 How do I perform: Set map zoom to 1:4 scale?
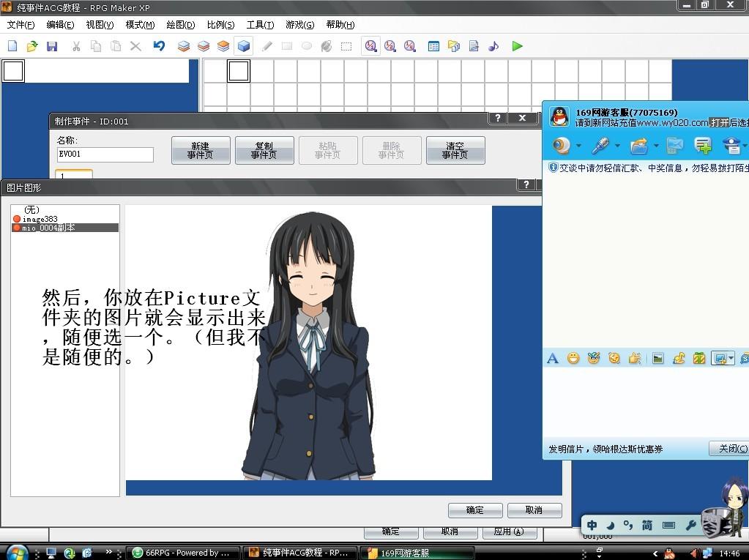(410, 46)
